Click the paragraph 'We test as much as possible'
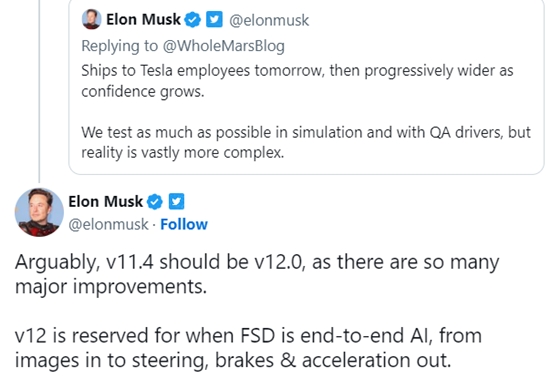The width and height of the screenshot is (550, 378). [x=306, y=142]
